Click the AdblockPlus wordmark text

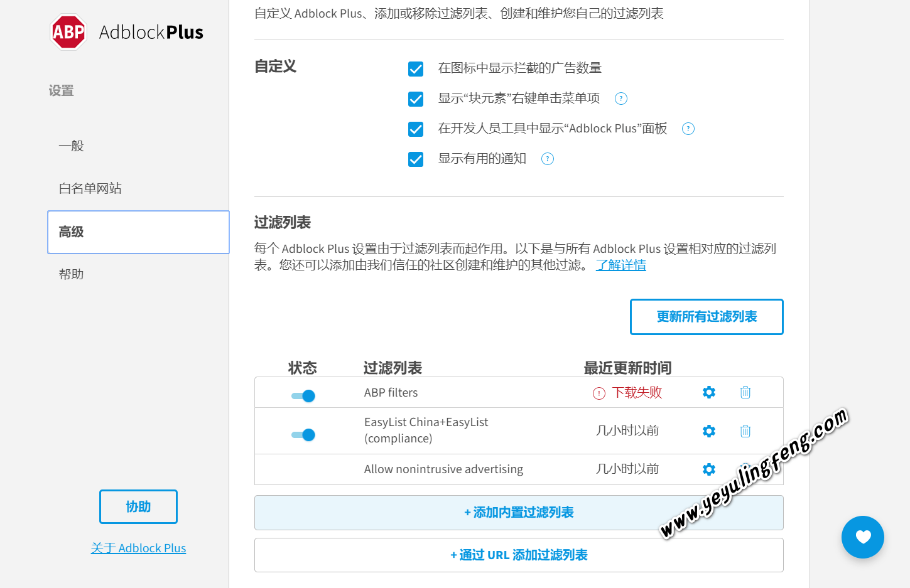tap(151, 33)
